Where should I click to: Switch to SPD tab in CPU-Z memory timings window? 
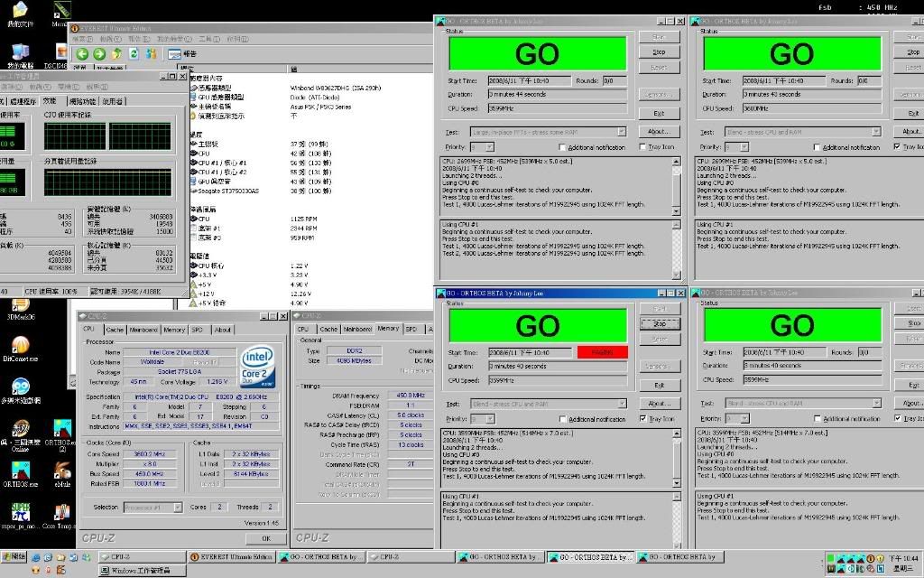coord(411,329)
